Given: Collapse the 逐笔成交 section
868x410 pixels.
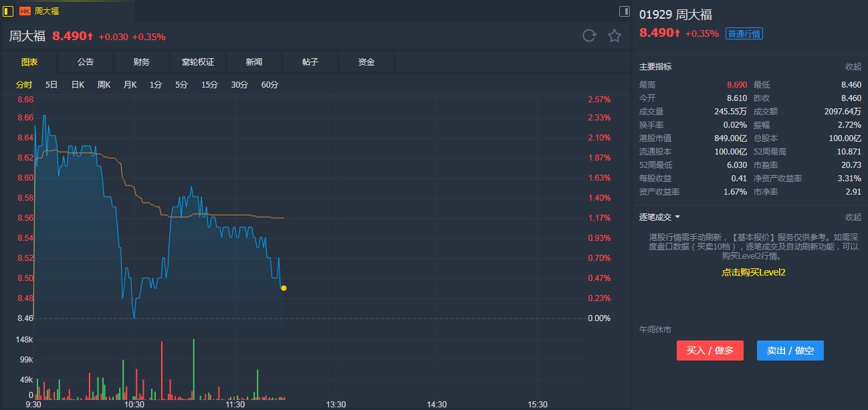Looking at the screenshot, I should pos(853,217).
